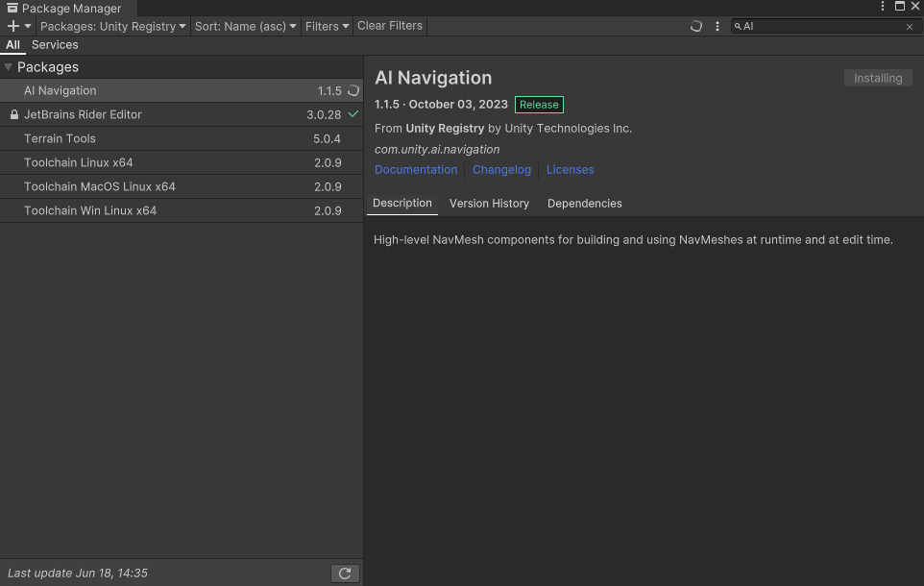Image resolution: width=924 pixels, height=586 pixels.
Task: Select the Toolchain Win Linux x64 package
Action: 182,210
